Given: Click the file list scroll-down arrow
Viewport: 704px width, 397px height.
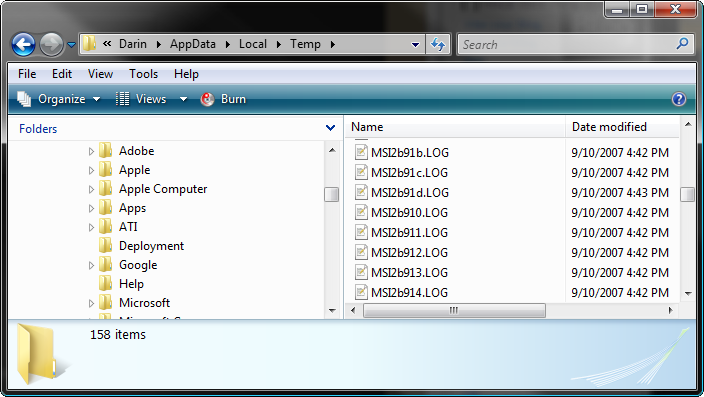Looking at the screenshot, I should tap(688, 294).
